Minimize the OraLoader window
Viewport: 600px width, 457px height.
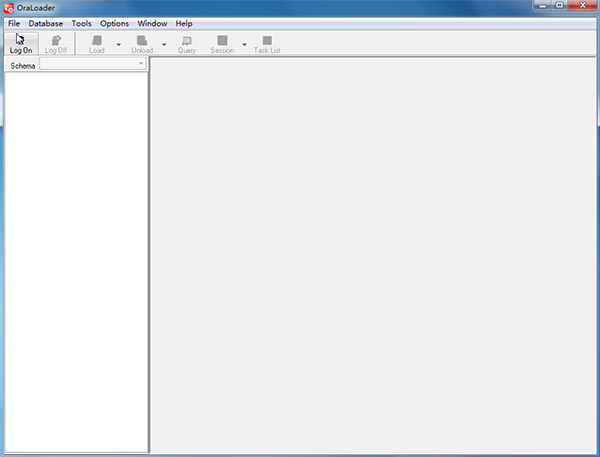pyautogui.click(x=542, y=5)
